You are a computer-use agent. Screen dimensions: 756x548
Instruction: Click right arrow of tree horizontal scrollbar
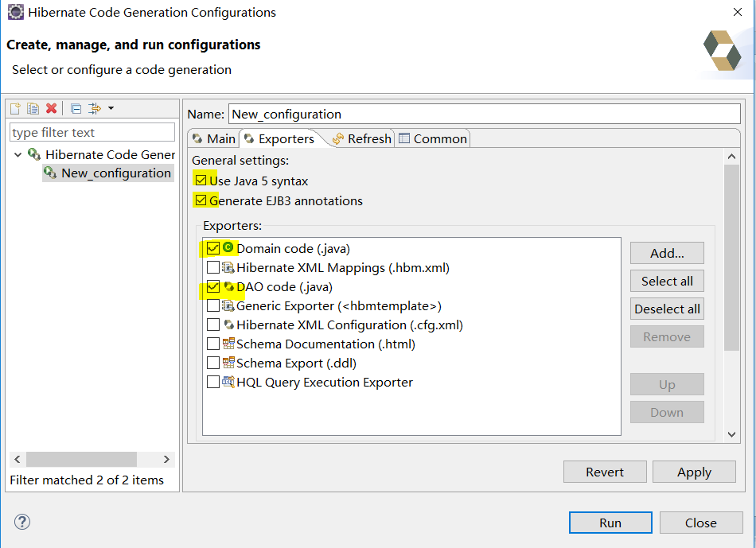(166, 459)
